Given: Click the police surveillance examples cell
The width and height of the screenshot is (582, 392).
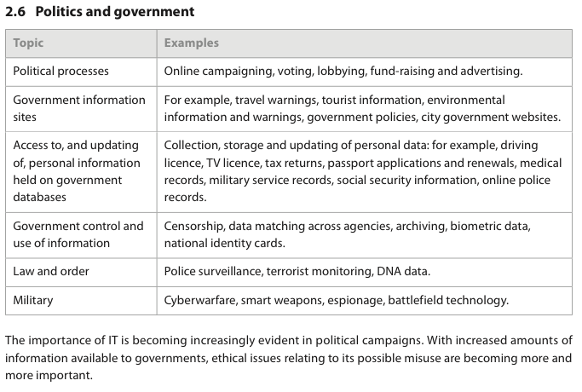Looking at the screenshot, I should pos(297,271).
